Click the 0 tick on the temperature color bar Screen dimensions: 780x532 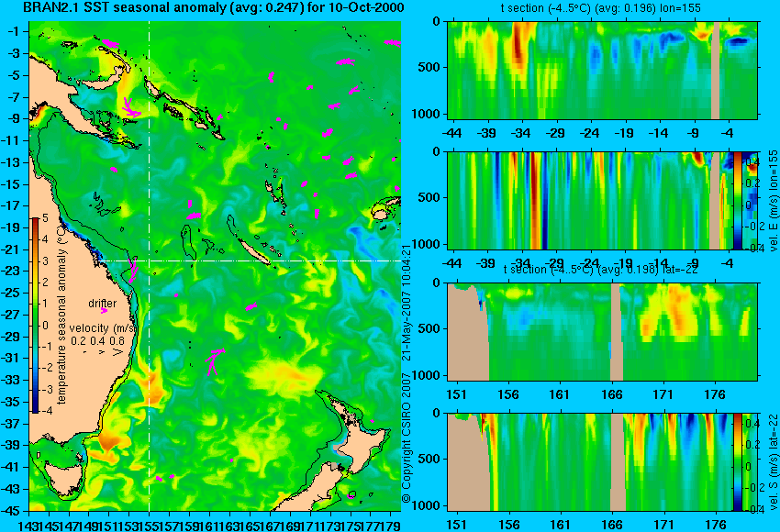pos(45,326)
